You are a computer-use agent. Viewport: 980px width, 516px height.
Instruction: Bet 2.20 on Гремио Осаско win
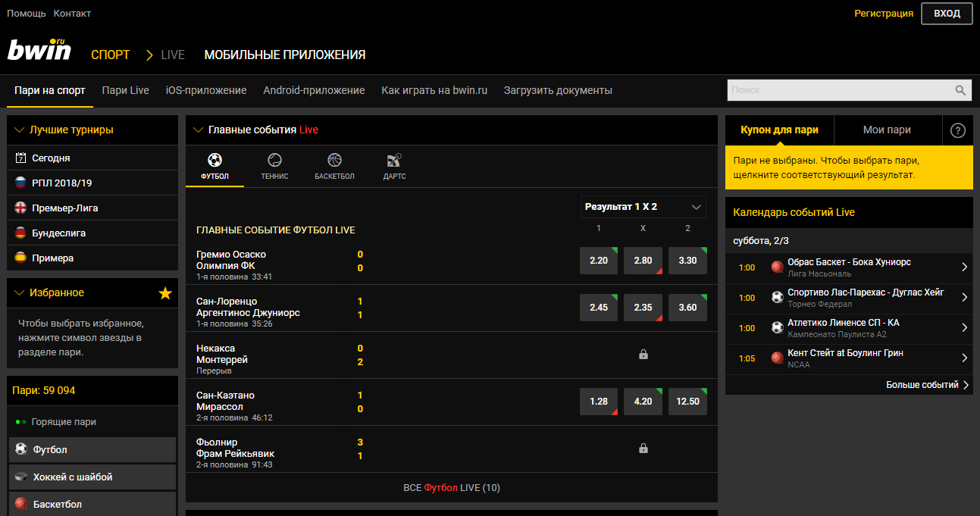[x=599, y=261]
